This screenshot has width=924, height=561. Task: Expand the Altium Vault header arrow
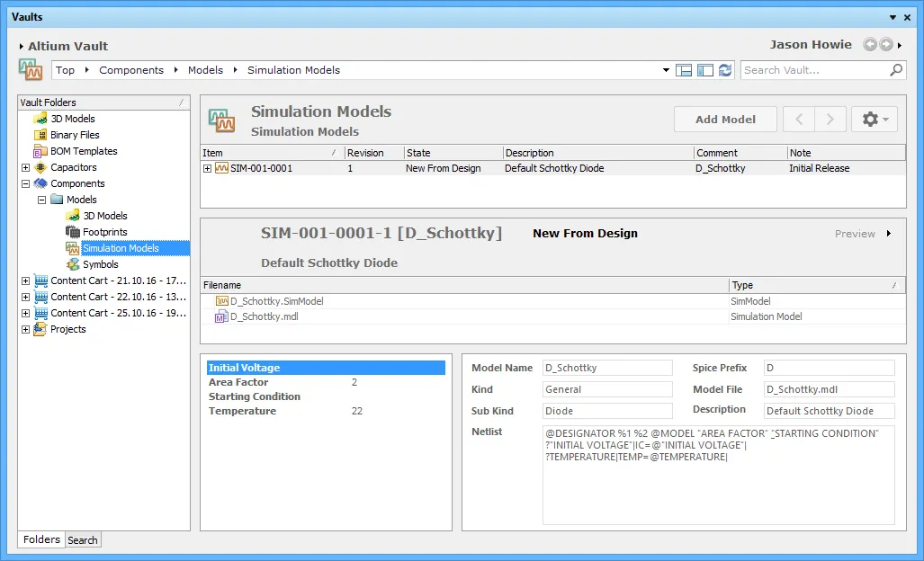(x=22, y=46)
